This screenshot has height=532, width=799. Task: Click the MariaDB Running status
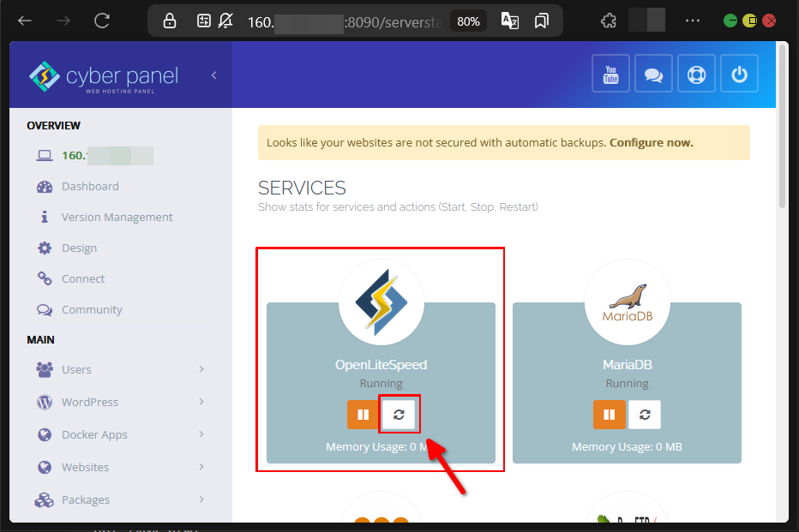(x=628, y=383)
